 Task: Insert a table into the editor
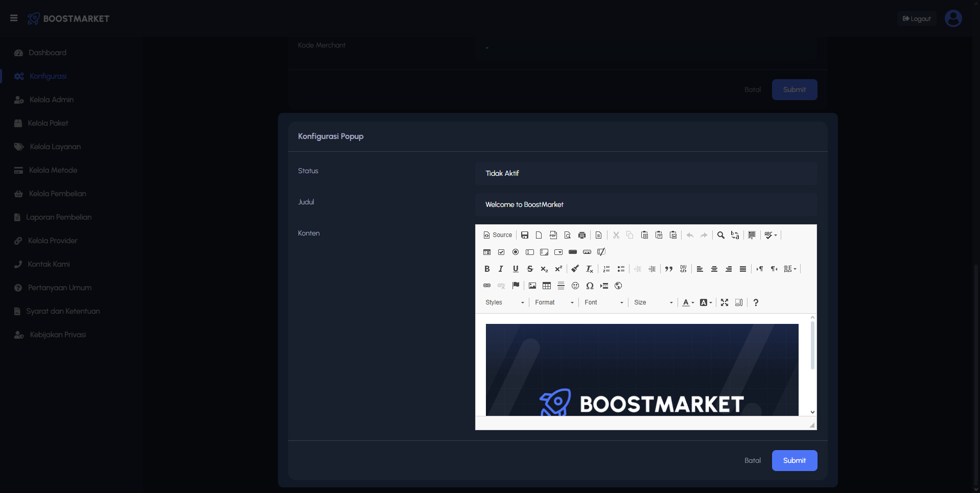[546, 286]
